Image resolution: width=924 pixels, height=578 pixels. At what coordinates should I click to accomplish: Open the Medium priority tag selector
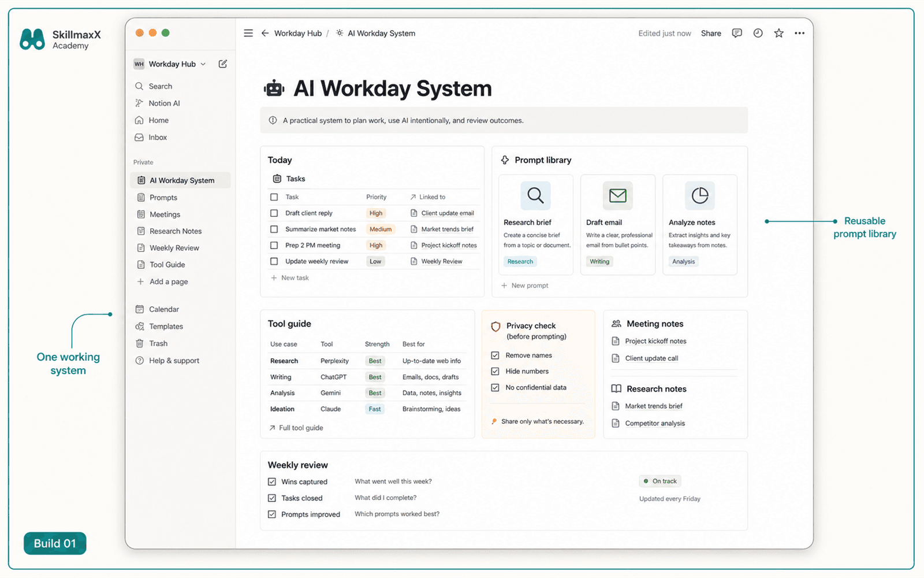[381, 229]
